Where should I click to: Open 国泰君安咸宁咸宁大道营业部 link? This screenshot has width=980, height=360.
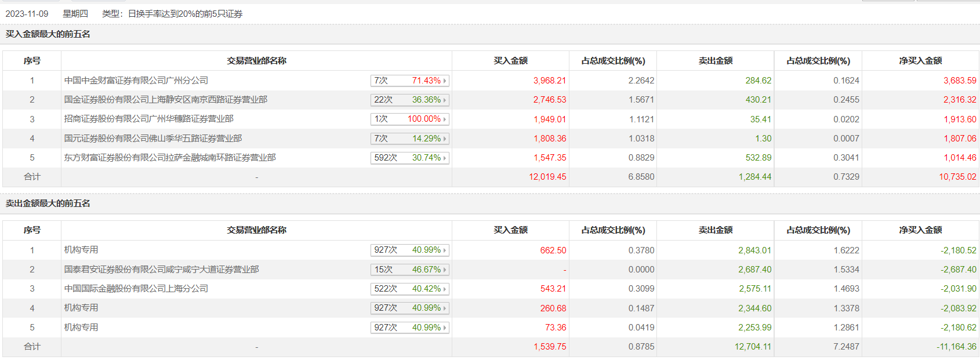(161, 270)
